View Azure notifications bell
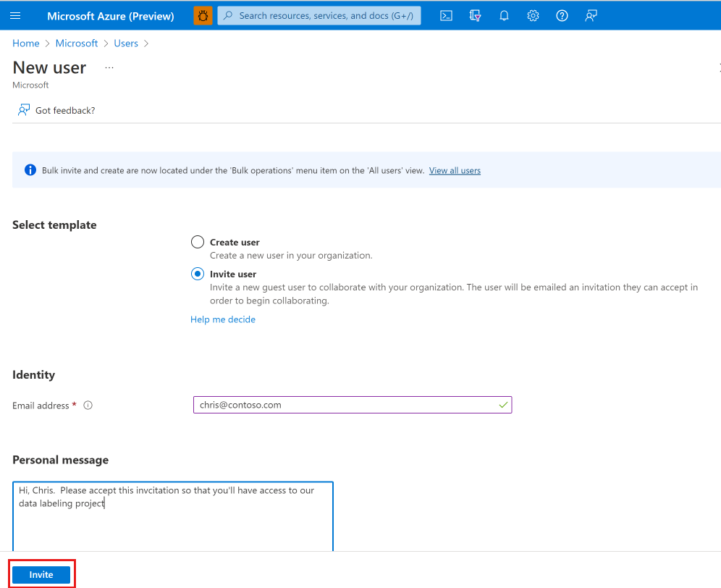 [x=504, y=15]
